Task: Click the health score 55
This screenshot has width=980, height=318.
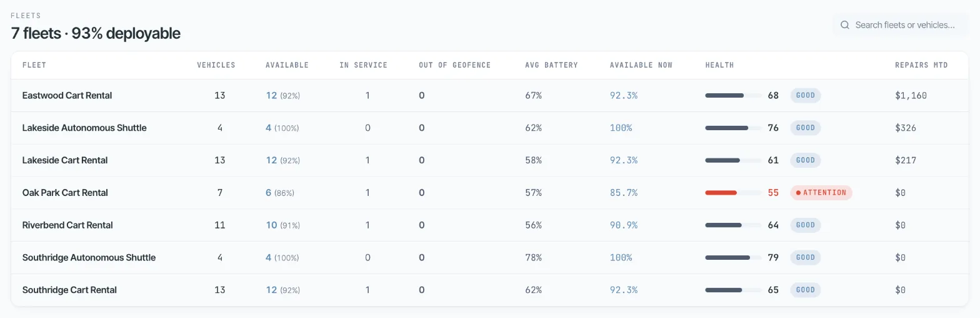Action: click(x=773, y=193)
